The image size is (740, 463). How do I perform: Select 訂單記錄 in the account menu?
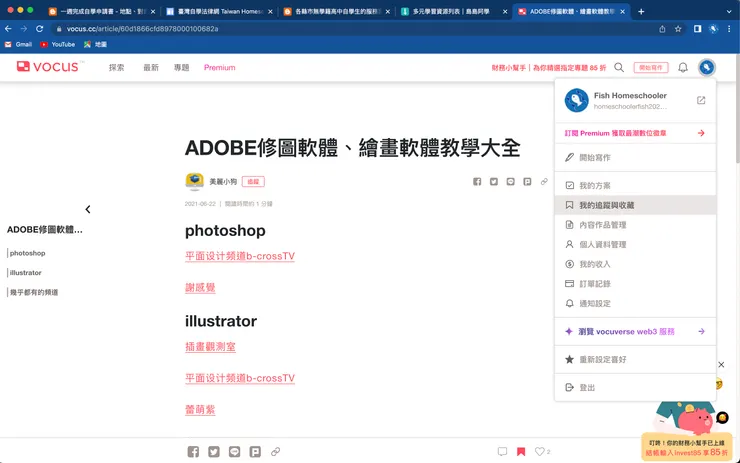(x=635, y=284)
